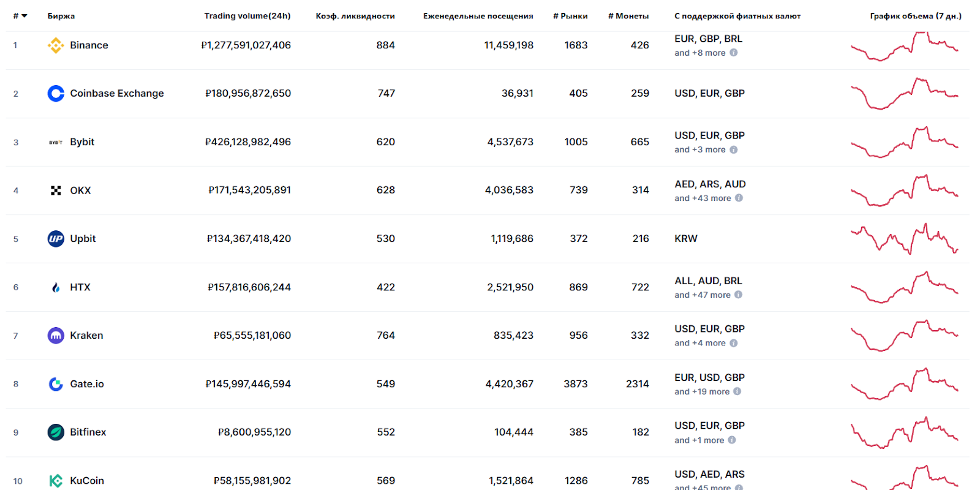Open the Gate.io exchange link
The image size is (980, 490).
point(87,384)
